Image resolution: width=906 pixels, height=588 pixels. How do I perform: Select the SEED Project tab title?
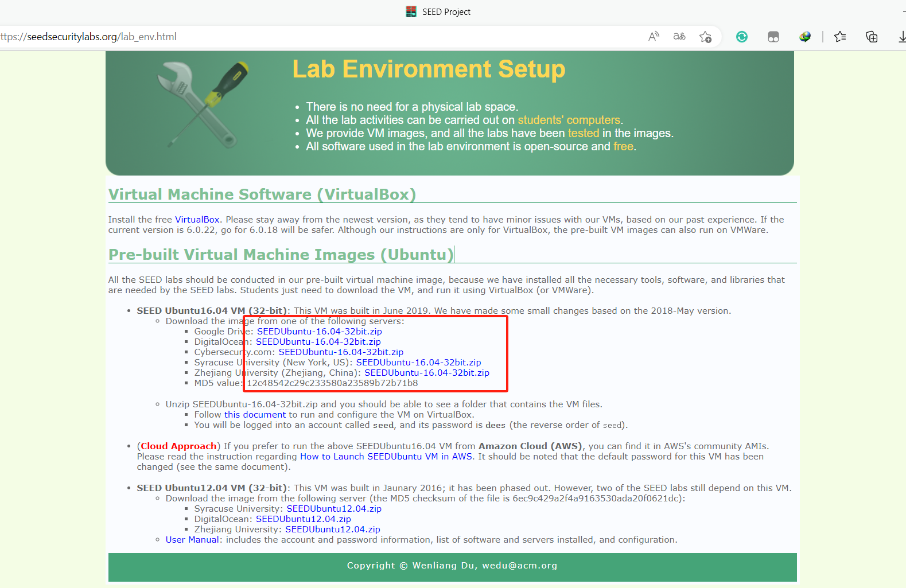(x=446, y=12)
